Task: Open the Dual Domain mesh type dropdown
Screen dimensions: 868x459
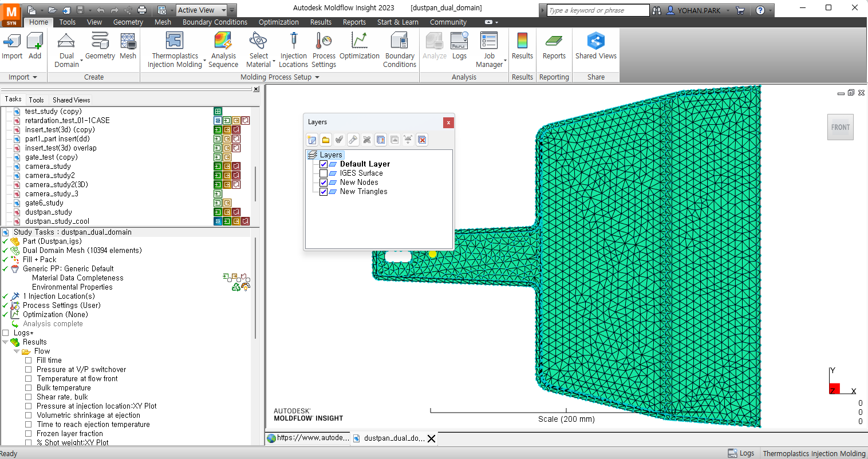Action: pyautogui.click(x=82, y=60)
